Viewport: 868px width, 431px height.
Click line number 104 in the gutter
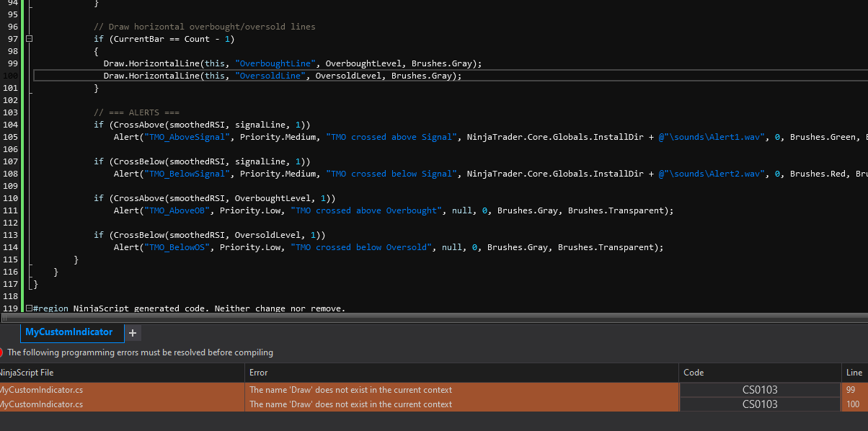point(10,125)
